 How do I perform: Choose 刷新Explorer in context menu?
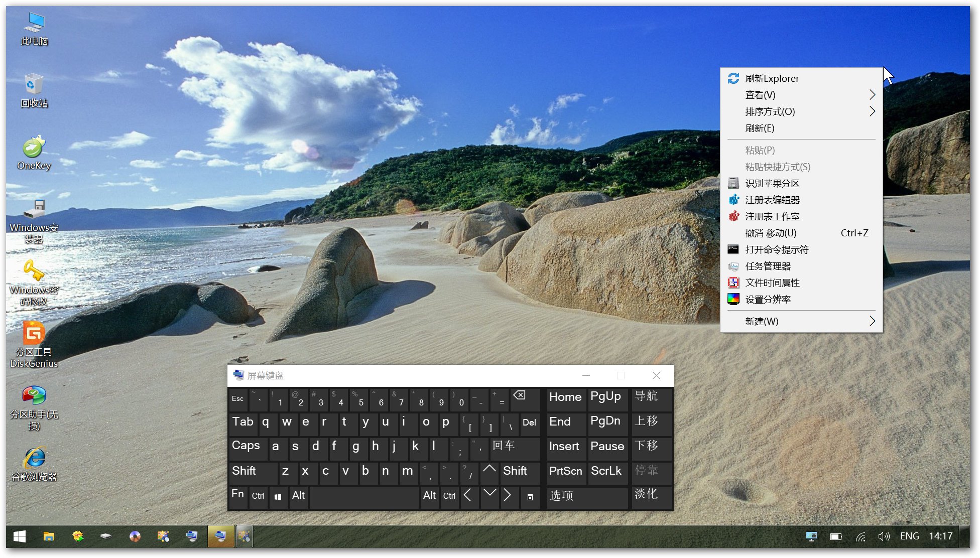coord(772,78)
